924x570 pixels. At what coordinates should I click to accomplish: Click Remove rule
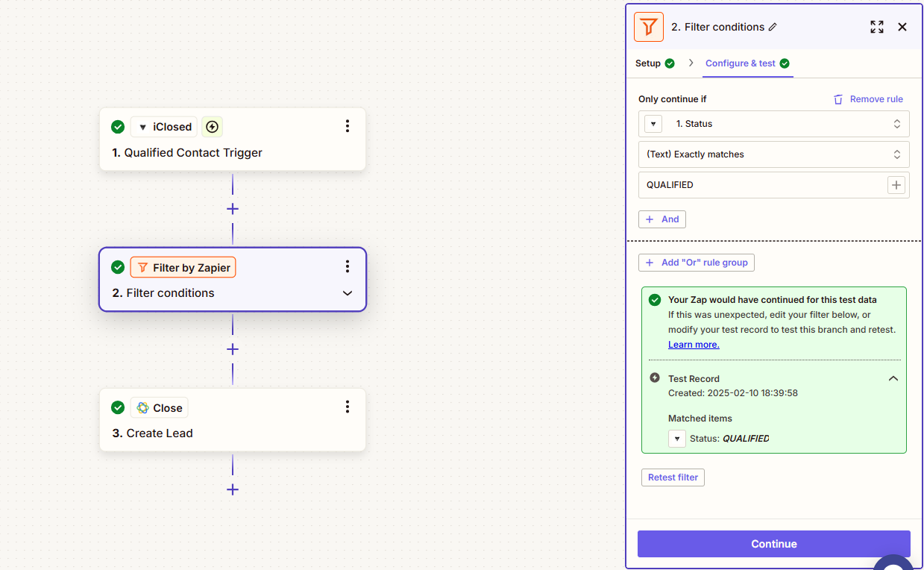pos(868,99)
